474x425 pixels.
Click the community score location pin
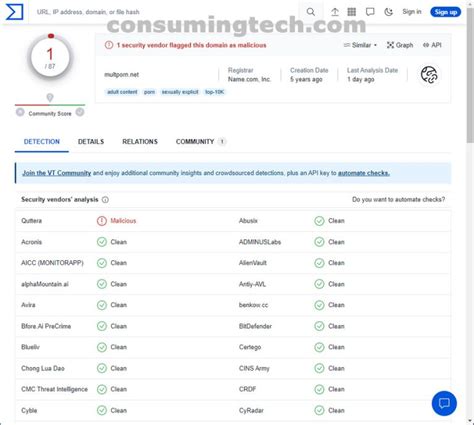pos(50,98)
